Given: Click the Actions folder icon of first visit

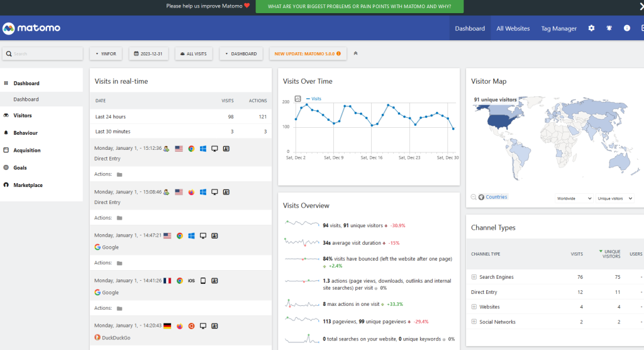Looking at the screenshot, I should 119,174.
